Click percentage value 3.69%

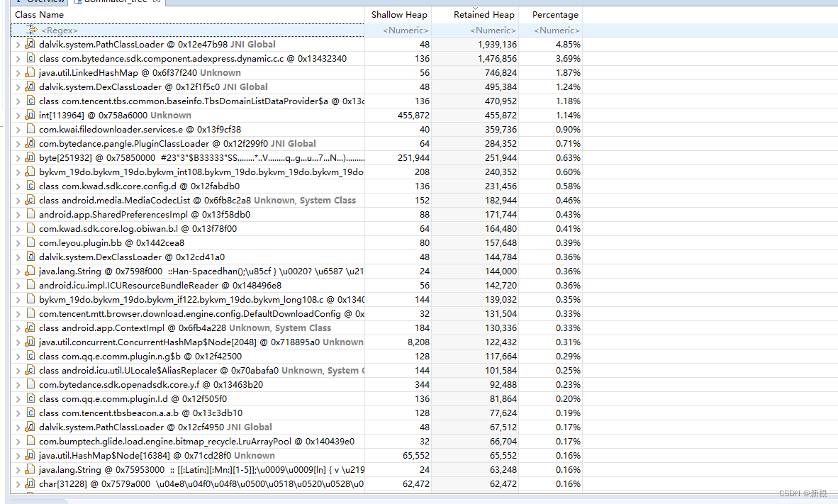[x=568, y=58]
